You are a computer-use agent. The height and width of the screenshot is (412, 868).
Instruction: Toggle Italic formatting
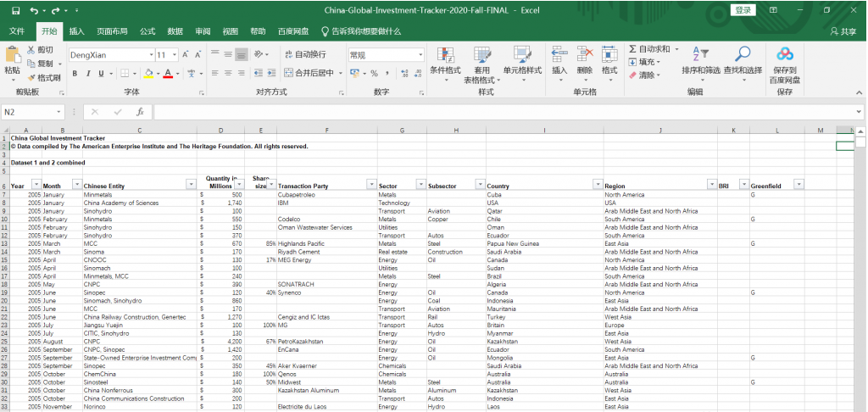pos(88,74)
